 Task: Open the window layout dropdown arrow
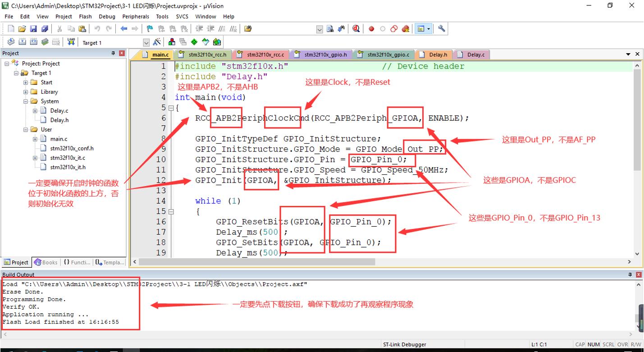point(429,29)
